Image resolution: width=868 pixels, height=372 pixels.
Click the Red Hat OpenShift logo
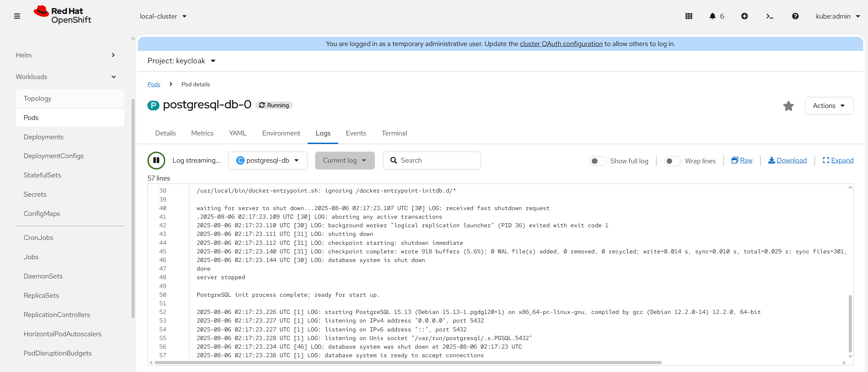pyautogui.click(x=62, y=15)
